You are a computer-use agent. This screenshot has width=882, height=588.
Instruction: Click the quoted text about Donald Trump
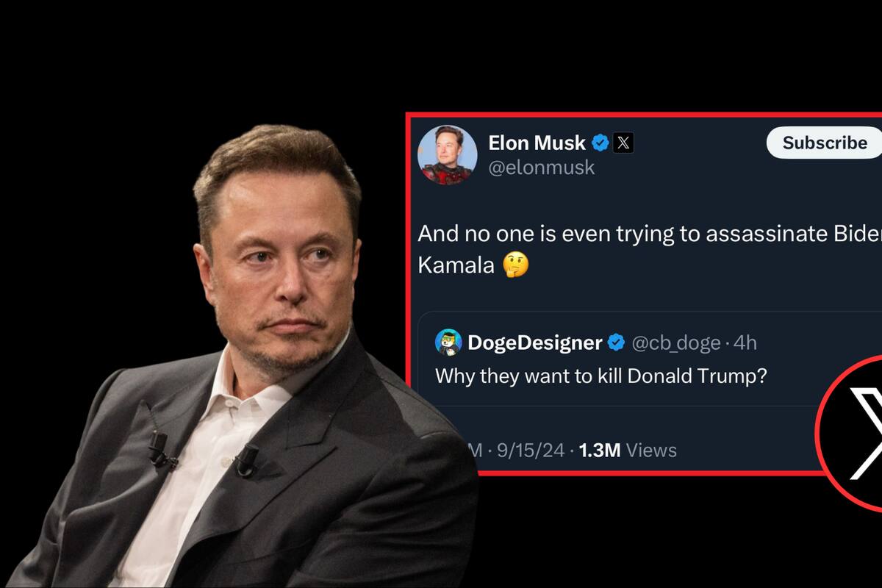[x=603, y=376]
